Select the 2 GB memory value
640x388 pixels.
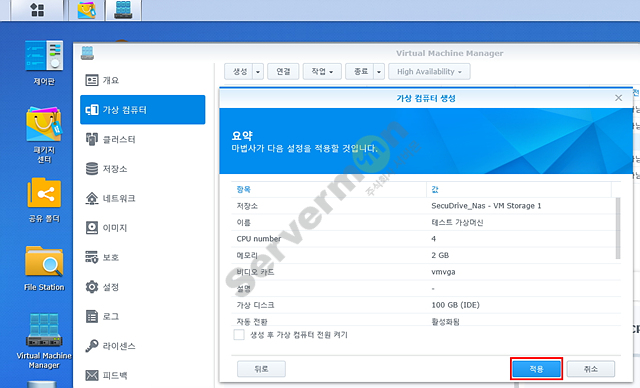(440, 255)
